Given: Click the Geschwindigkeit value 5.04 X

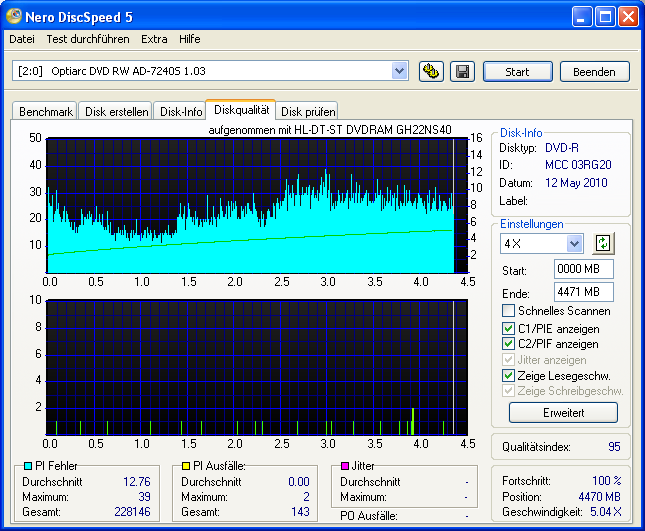Looking at the screenshot, I should pyautogui.click(x=606, y=512).
